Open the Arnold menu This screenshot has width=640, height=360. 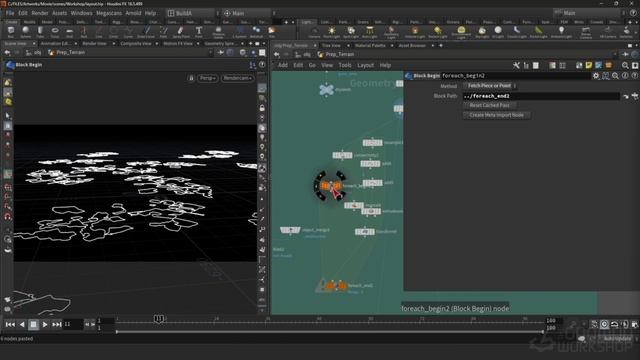(133, 13)
